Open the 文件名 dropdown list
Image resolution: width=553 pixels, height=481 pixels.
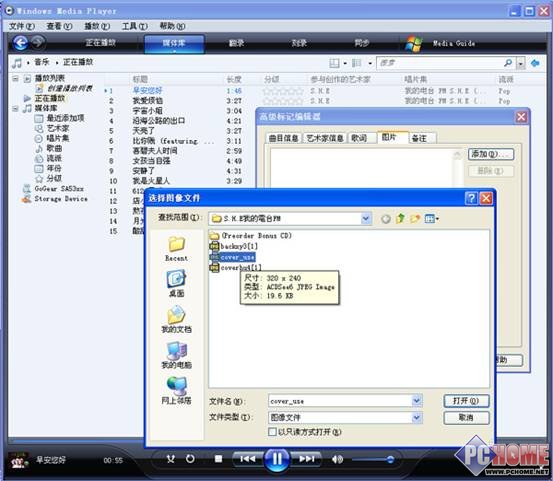(x=417, y=401)
